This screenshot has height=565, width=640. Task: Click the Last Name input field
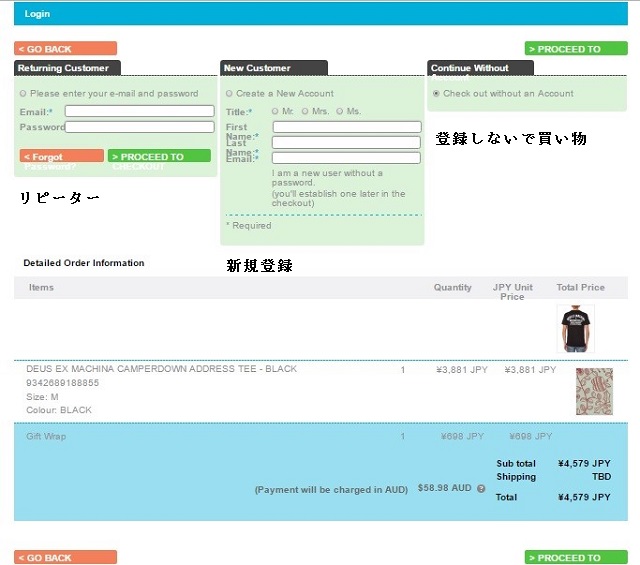point(346,143)
